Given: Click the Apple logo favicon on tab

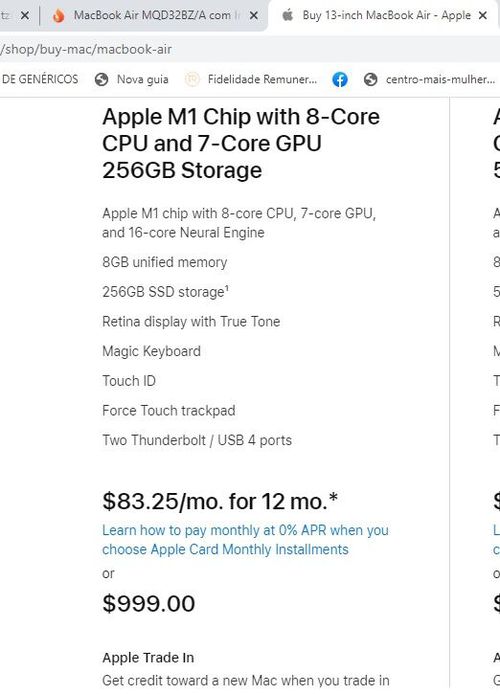Looking at the screenshot, I should pyautogui.click(x=288, y=15).
